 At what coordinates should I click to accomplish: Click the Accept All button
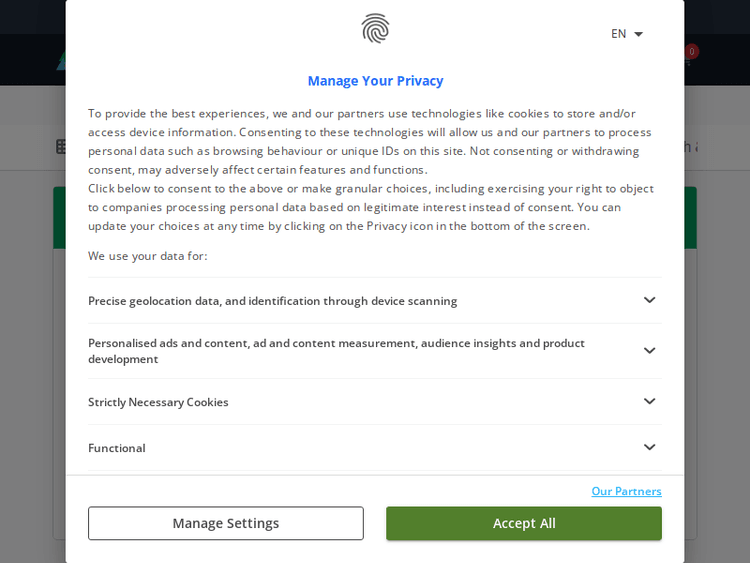pyautogui.click(x=524, y=523)
